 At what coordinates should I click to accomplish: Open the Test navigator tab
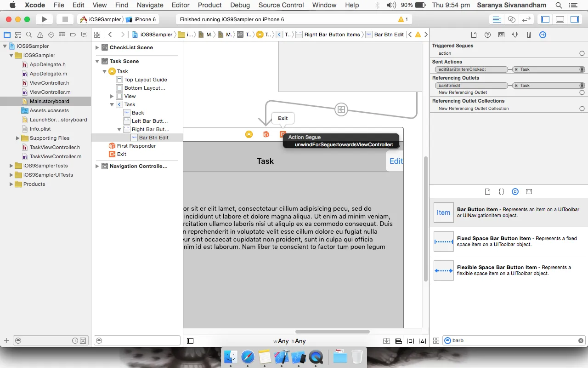51,34
